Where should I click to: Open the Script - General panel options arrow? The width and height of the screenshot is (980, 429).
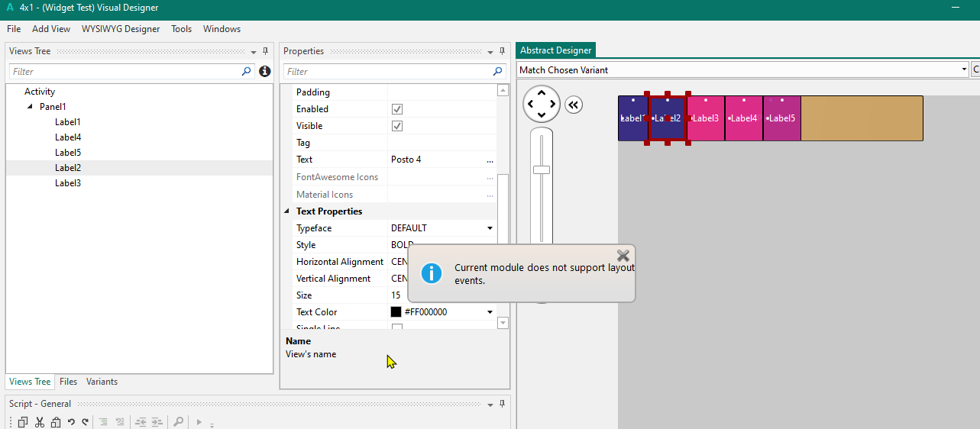tap(490, 405)
